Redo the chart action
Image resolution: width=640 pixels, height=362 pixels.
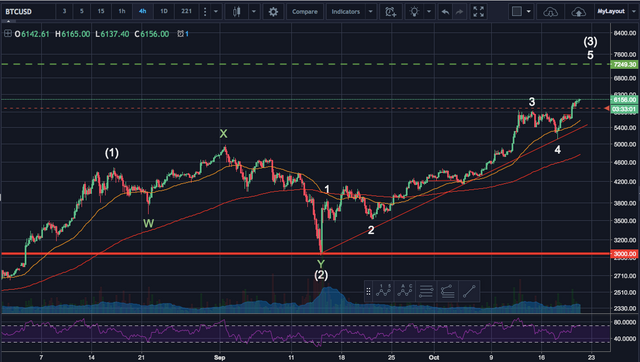point(459,12)
